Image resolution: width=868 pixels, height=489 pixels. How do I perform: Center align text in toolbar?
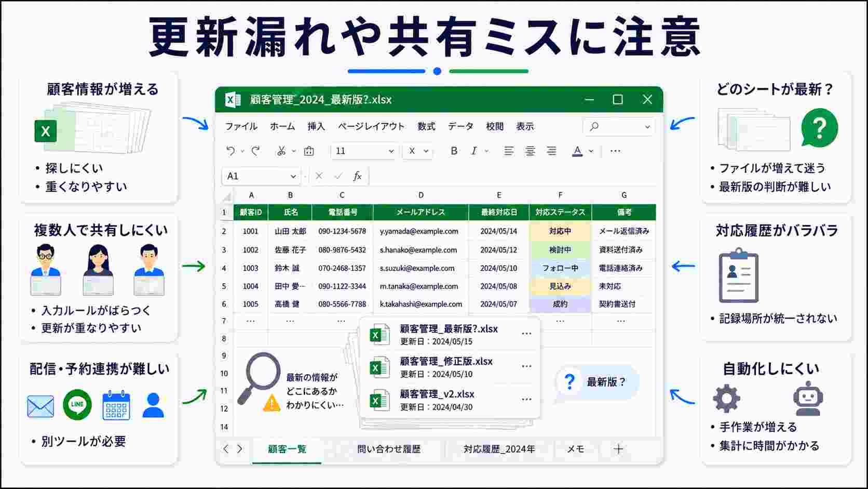click(530, 151)
